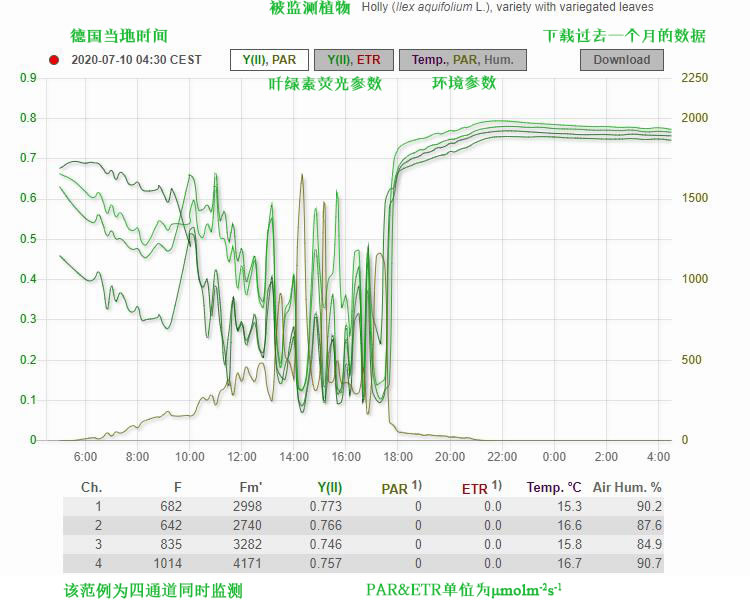Click the ETR column header
The height and width of the screenshot is (605, 750).
481,488
